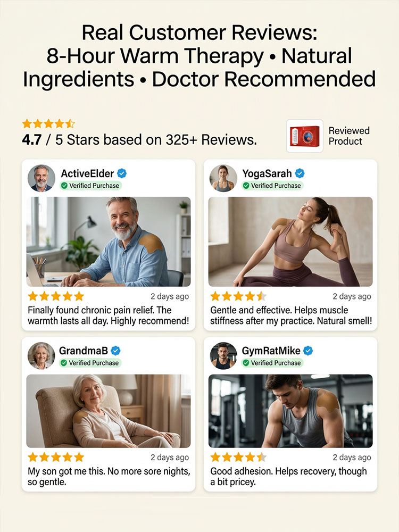
Task: Click YogaSarah's blue verified badge icon
Action: [300, 173]
